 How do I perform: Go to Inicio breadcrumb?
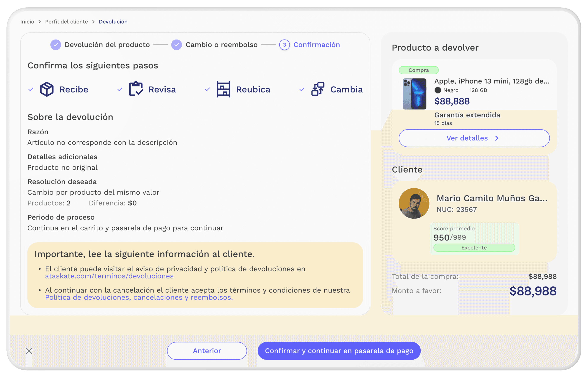click(27, 22)
